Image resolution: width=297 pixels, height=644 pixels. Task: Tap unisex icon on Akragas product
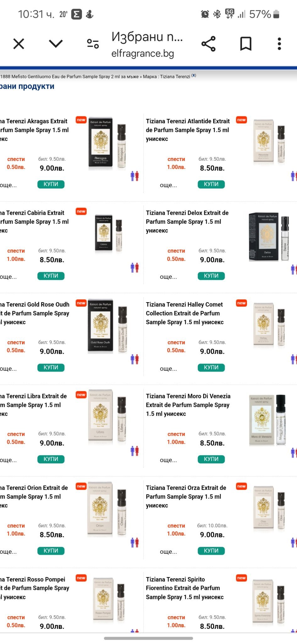pyautogui.click(x=135, y=176)
